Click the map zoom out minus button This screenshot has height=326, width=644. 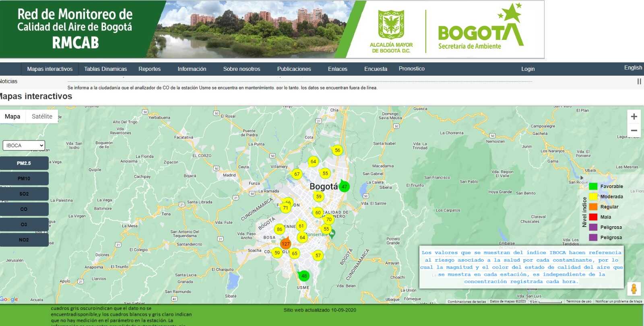634,131
